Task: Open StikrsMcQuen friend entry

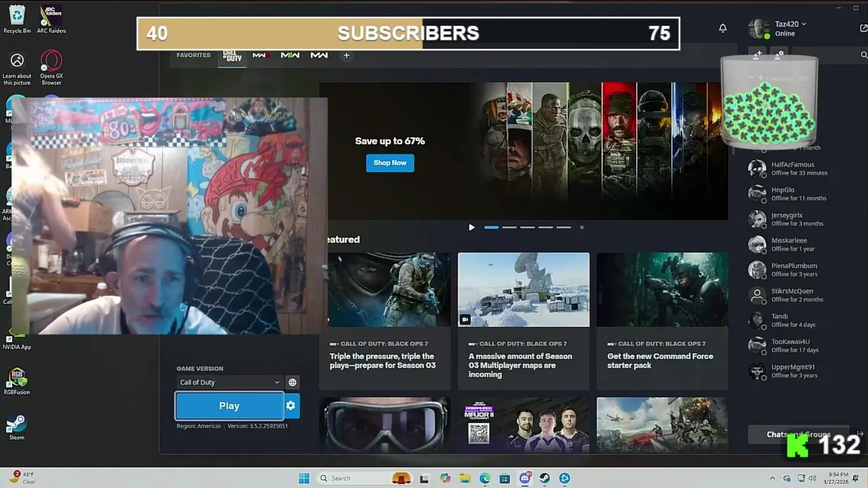Action: click(797, 295)
